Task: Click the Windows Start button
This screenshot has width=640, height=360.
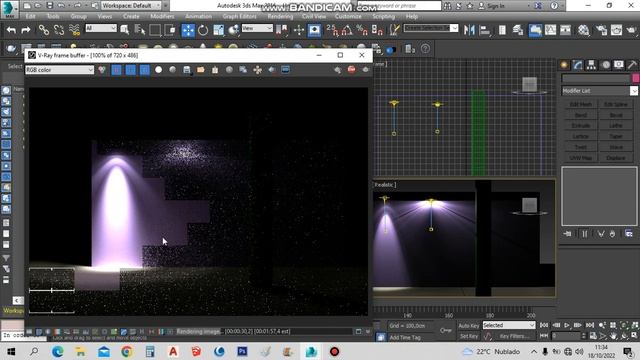Action: 11,351
